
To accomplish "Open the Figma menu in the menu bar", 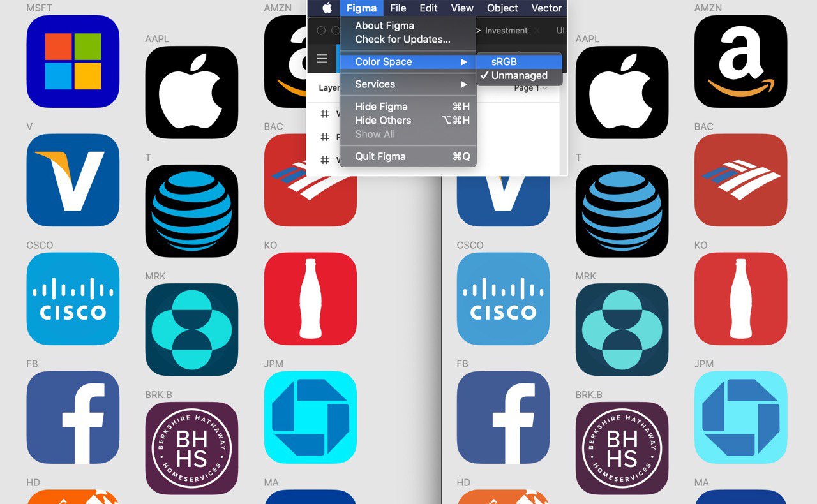I will point(361,8).
